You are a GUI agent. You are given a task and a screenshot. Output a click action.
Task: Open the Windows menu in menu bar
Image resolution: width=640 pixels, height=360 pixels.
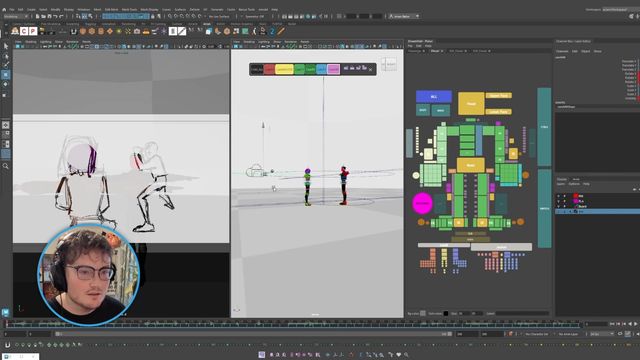[x=84, y=9]
